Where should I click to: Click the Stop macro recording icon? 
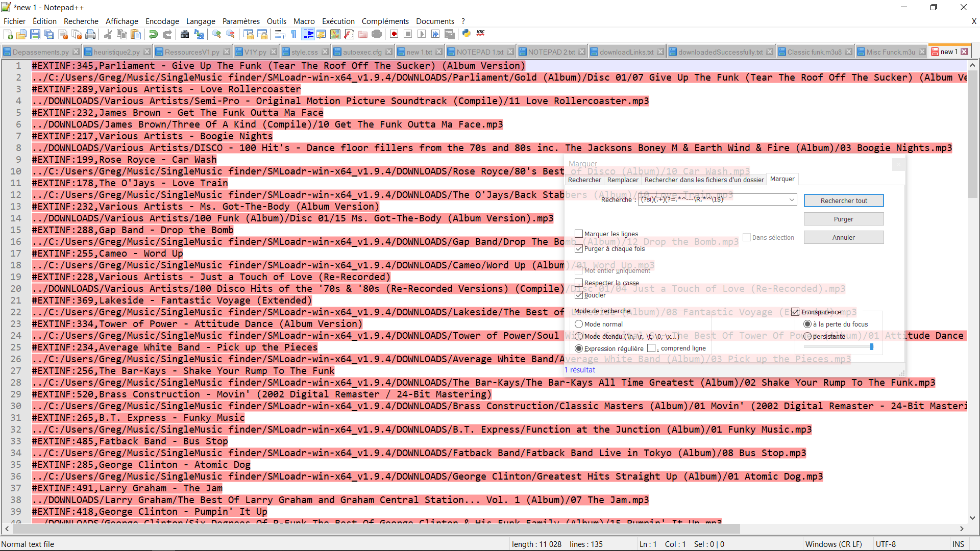click(x=408, y=34)
